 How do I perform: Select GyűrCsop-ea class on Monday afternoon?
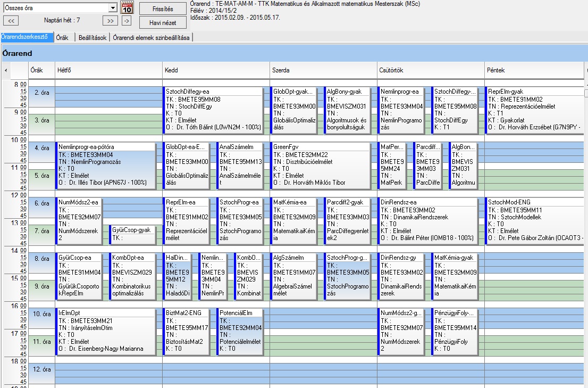[x=79, y=277]
